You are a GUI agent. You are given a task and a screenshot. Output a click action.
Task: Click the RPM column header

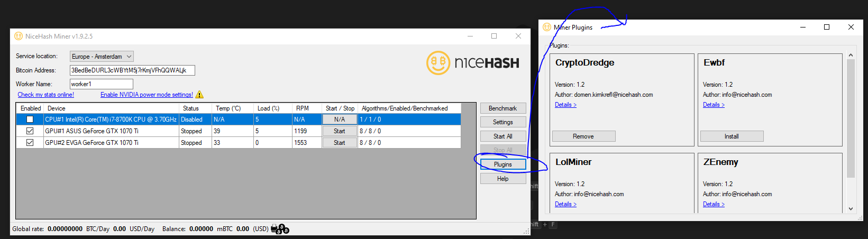coord(307,108)
